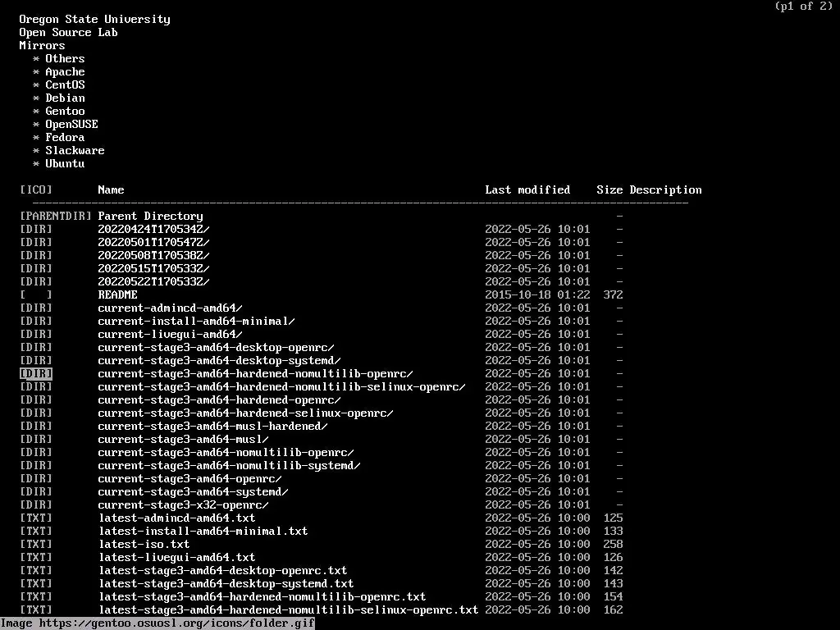Open directory 20220522T170533Z/
The width and height of the screenshot is (840, 630).
click(153, 282)
